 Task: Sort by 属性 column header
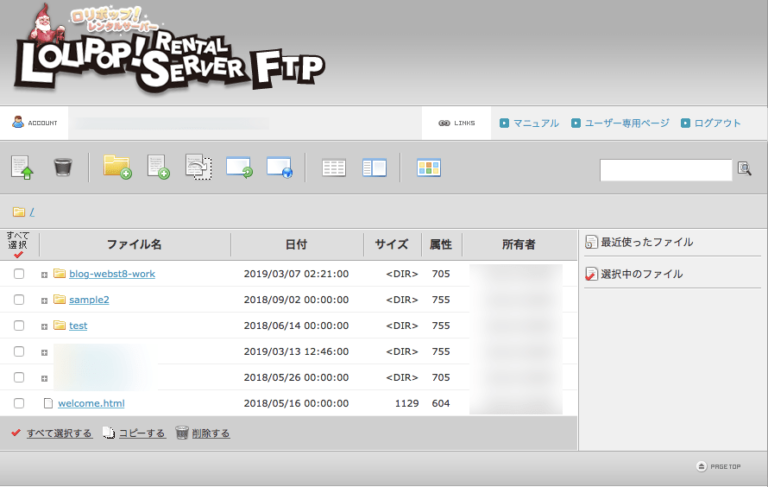(x=441, y=244)
